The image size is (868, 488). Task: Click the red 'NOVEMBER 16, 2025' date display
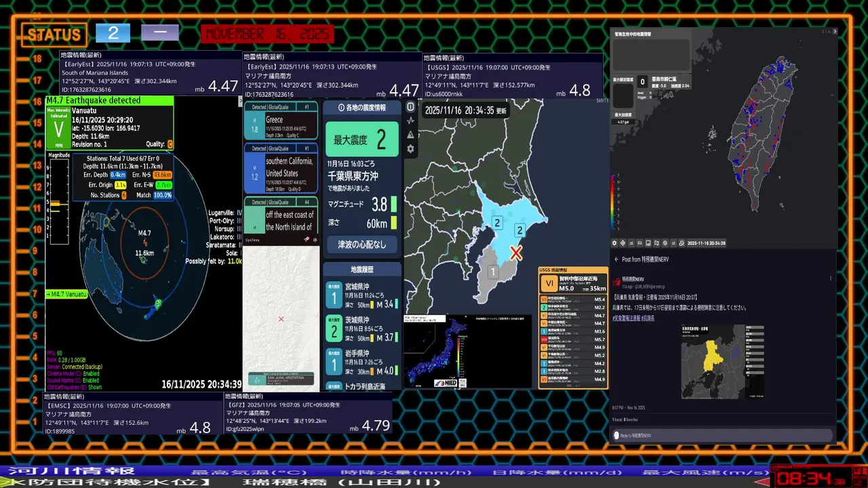pos(267,34)
